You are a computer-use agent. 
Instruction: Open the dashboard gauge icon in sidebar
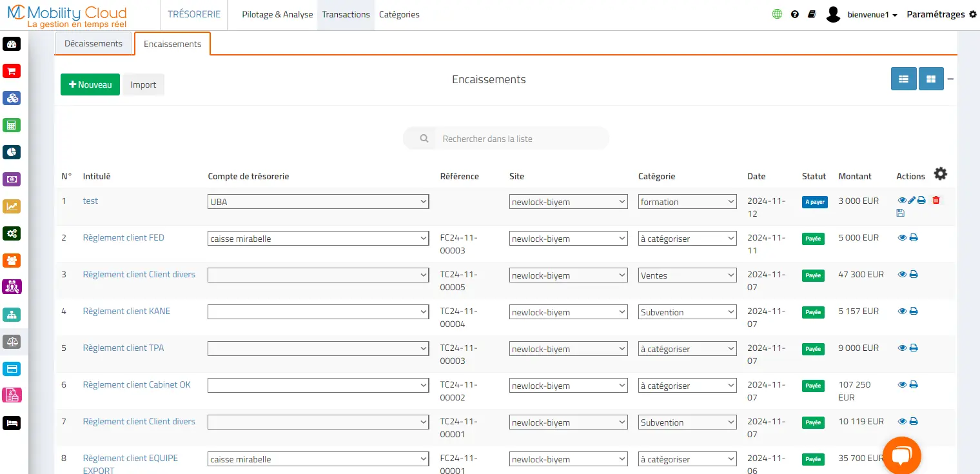click(12, 44)
